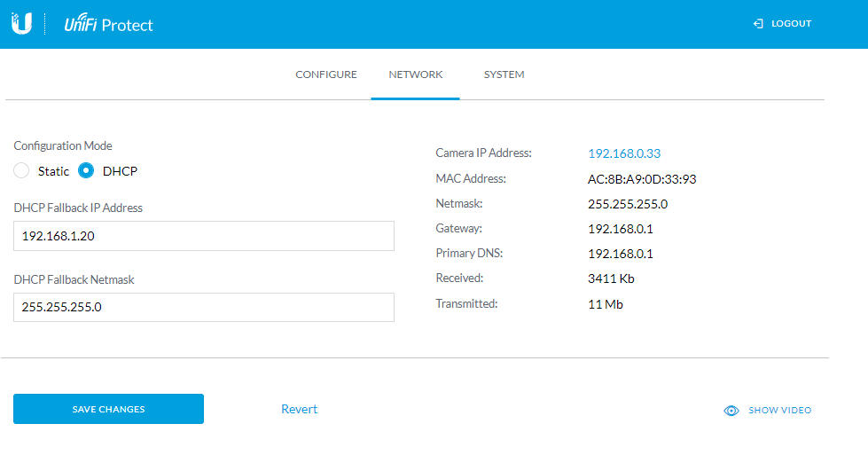Click the Netmask value 255.255.255.0 in info panel
The width and height of the screenshot is (868, 455).
pyautogui.click(x=628, y=204)
